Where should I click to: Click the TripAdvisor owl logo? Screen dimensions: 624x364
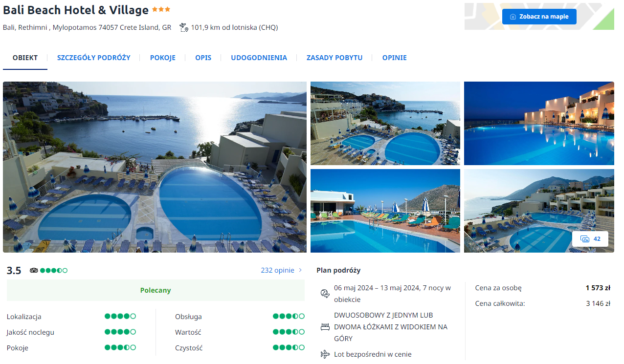click(x=34, y=270)
